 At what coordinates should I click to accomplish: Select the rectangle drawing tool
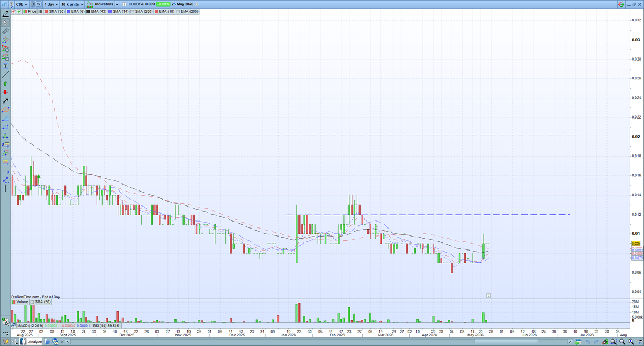click(5, 127)
